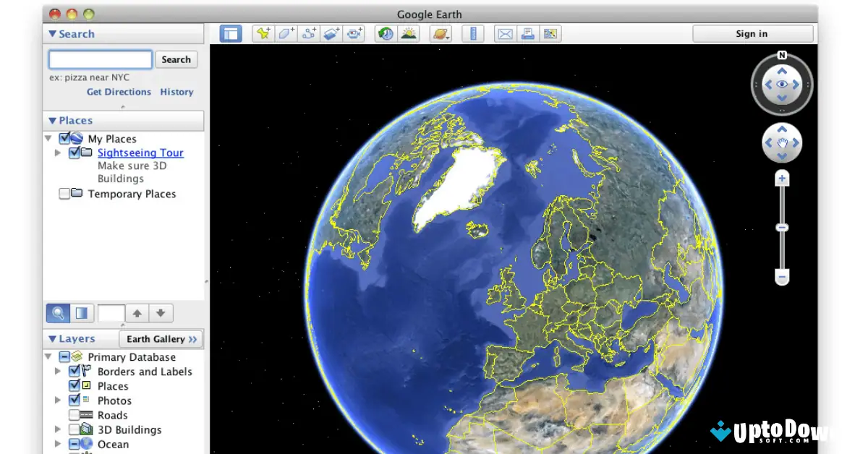Viewport: 868px width, 454px height.
Task: Toggle sunlight across the landscape
Action: pos(408,33)
